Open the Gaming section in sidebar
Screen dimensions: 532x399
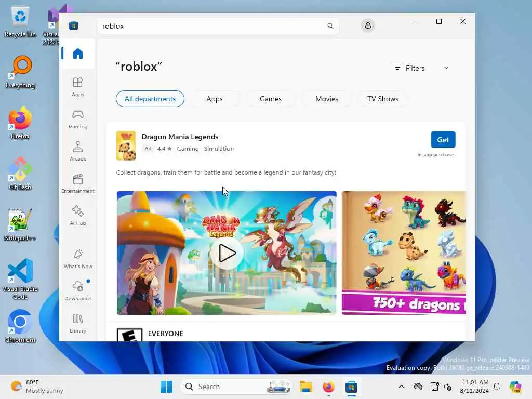[x=78, y=119]
